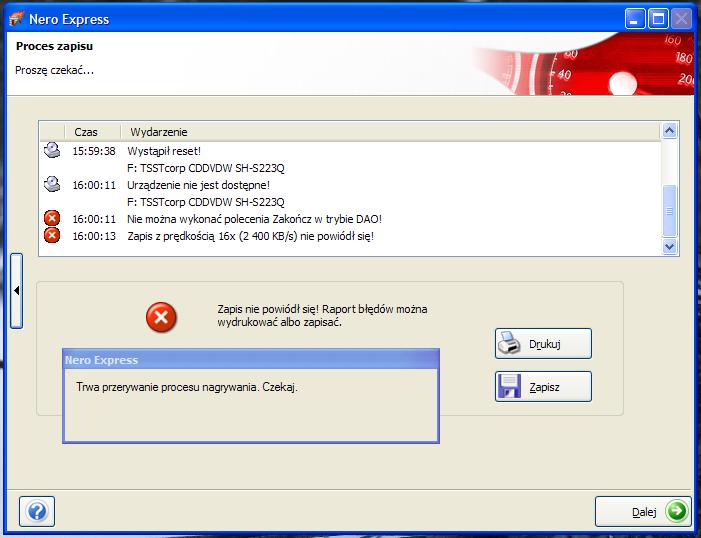
Task: Continue with the Dalej button
Action: click(x=643, y=511)
